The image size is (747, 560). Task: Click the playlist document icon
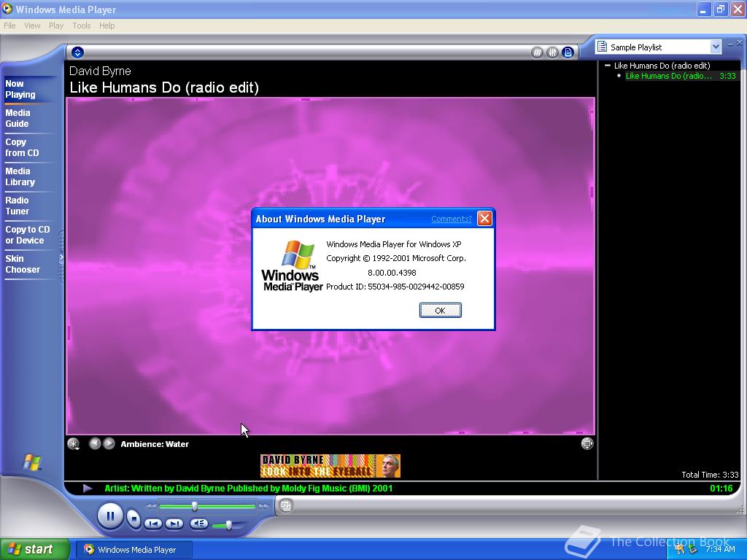coord(602,47)
